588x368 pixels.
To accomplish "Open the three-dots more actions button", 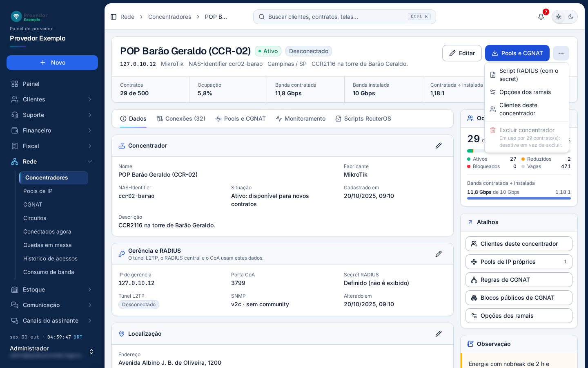I will [x=561, y=53].
